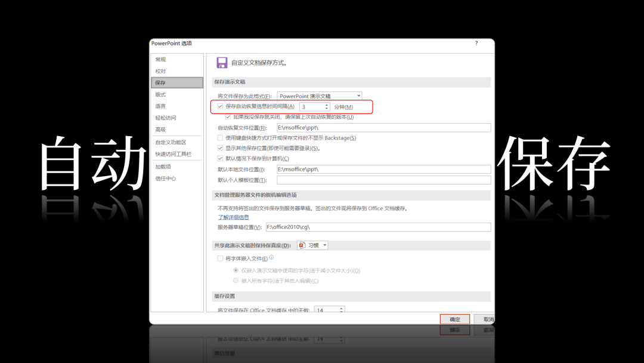Click the help question mark icon
Screen dimensions: 644x363
[x=476, y=43]
